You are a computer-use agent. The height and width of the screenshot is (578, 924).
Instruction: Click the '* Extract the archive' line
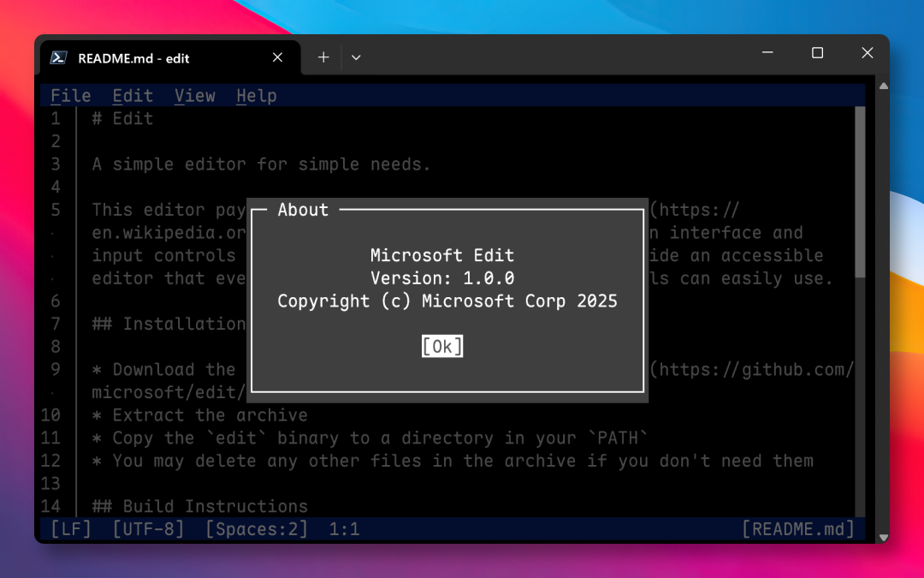pos(199,415)
